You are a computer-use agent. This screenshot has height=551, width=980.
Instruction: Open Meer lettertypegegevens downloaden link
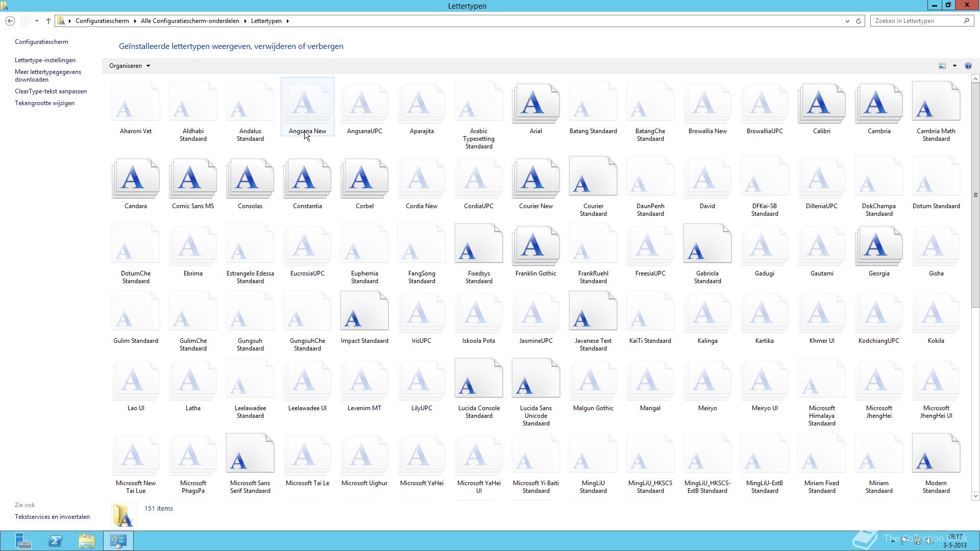point(48,76)
